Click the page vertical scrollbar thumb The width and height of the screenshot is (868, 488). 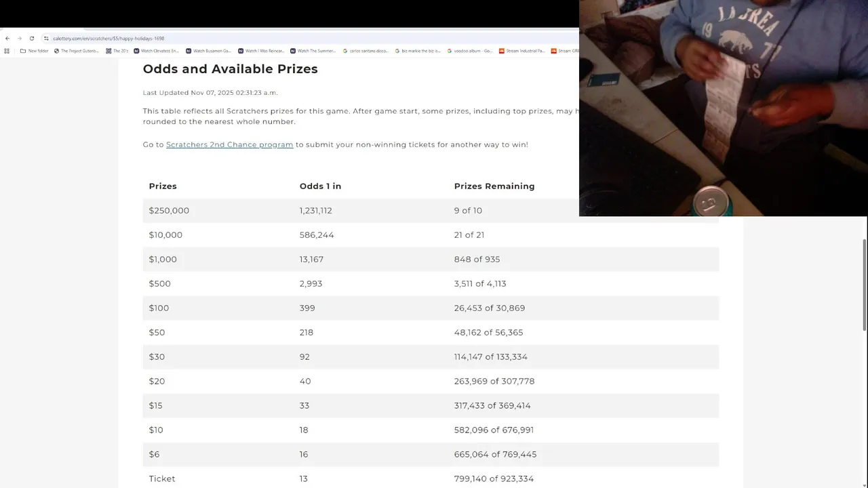[865, 285]
